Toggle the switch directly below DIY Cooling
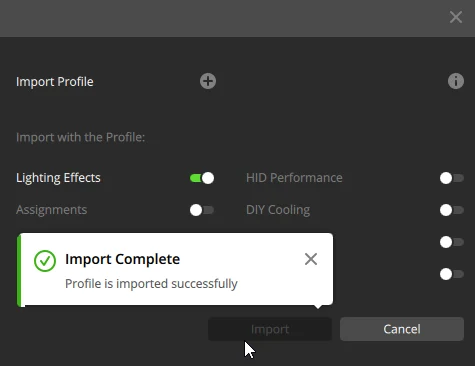This screenshot has height=366, width=475. tap(452, 242)
